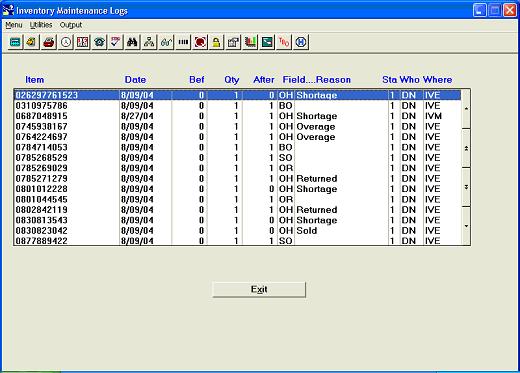Screen dimensions: 520x373
Task: Click the teal telephone icon
Action: pos(99,42)
